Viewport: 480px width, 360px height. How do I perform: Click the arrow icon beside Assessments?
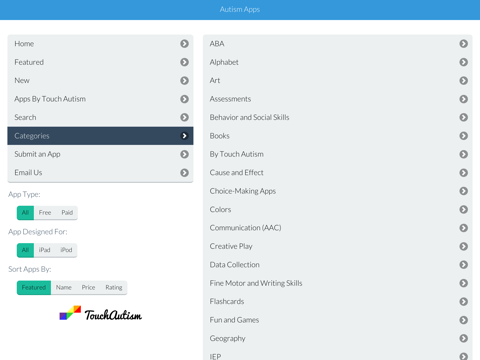click(463, 99)
